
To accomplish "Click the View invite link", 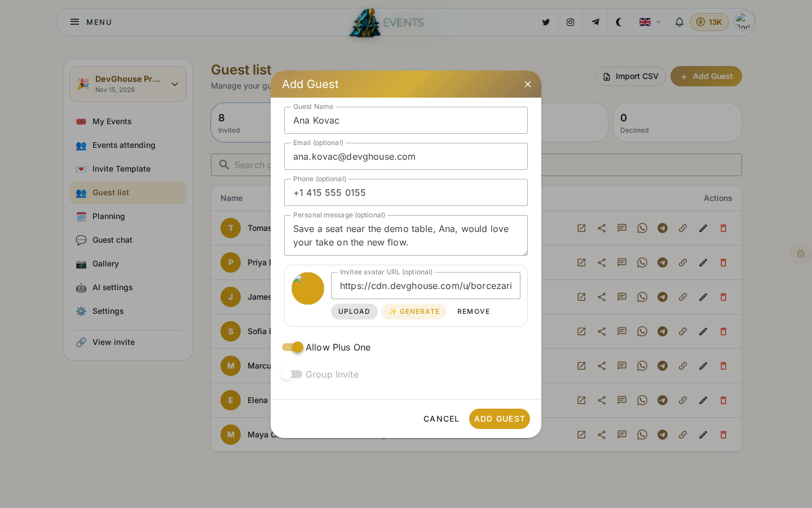I will (x=128, y=342).
